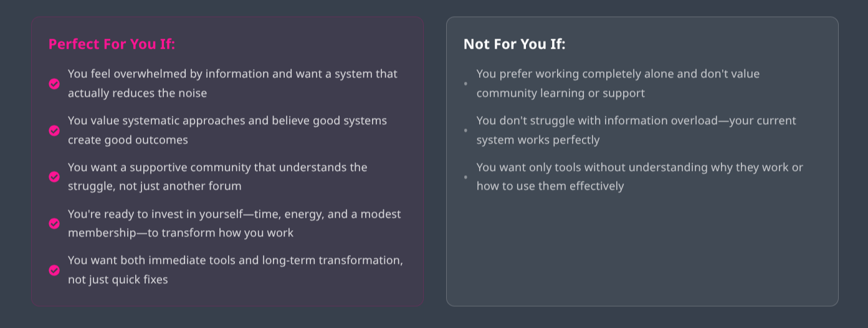Click the bullet dot next to "information overload"

465,130
